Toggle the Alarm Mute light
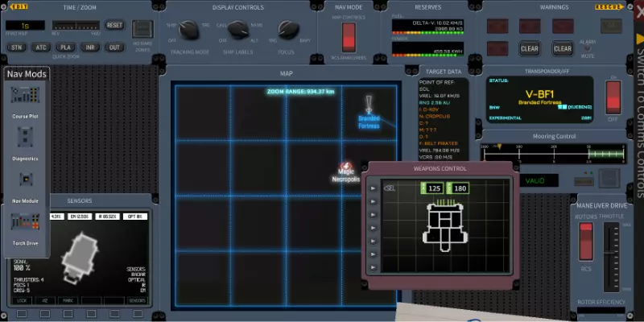644x322 pixels. tap(588, 48)
